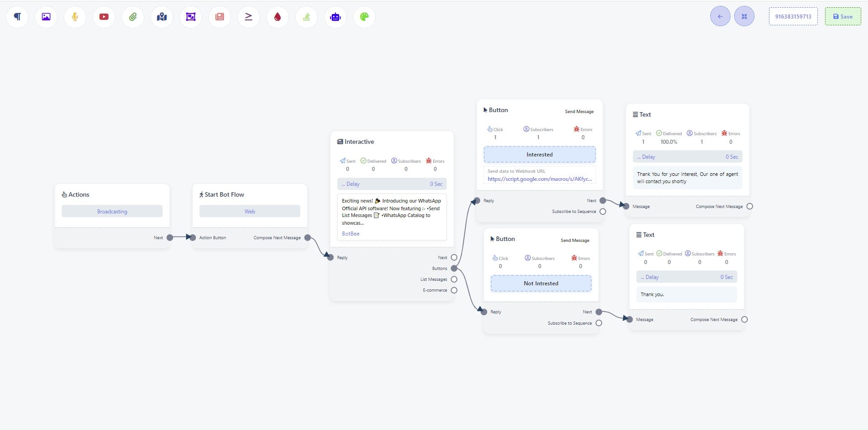The width and height of the screenshot is (868, 430).
Task: Click the Delivered check icon in Interactive node
Action: (x=363, y=161)
